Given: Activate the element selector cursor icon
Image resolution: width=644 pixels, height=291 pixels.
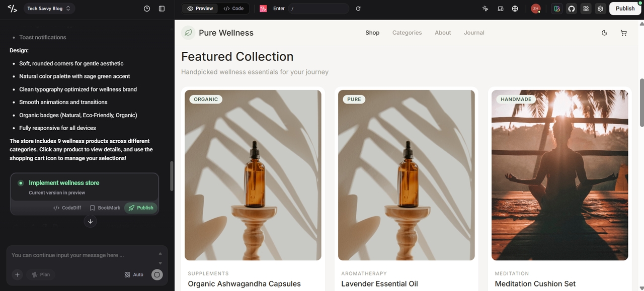Looking at the screenshot, I should [x=485, y=9].
